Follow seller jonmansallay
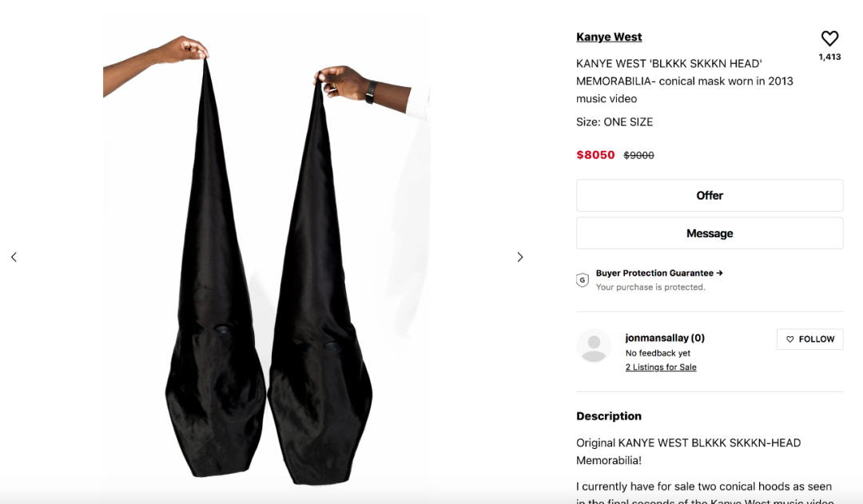Viewport: 863px width, 504px height. [809, 339]
